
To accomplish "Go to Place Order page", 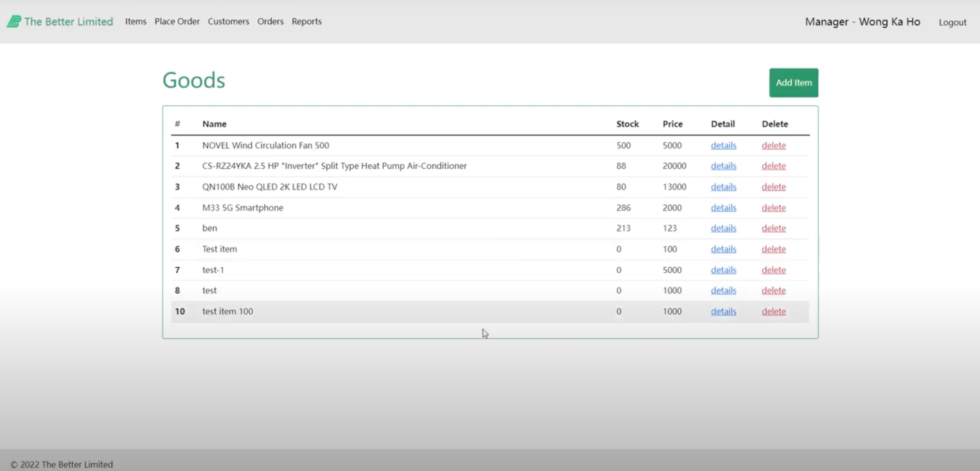I will (177, 21).
